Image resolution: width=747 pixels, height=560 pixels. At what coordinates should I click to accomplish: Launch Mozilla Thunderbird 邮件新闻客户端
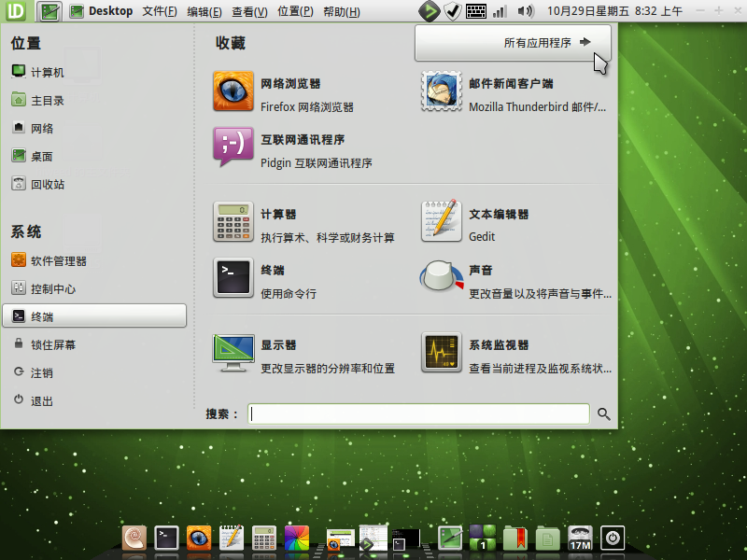click(x=514, y=92)
